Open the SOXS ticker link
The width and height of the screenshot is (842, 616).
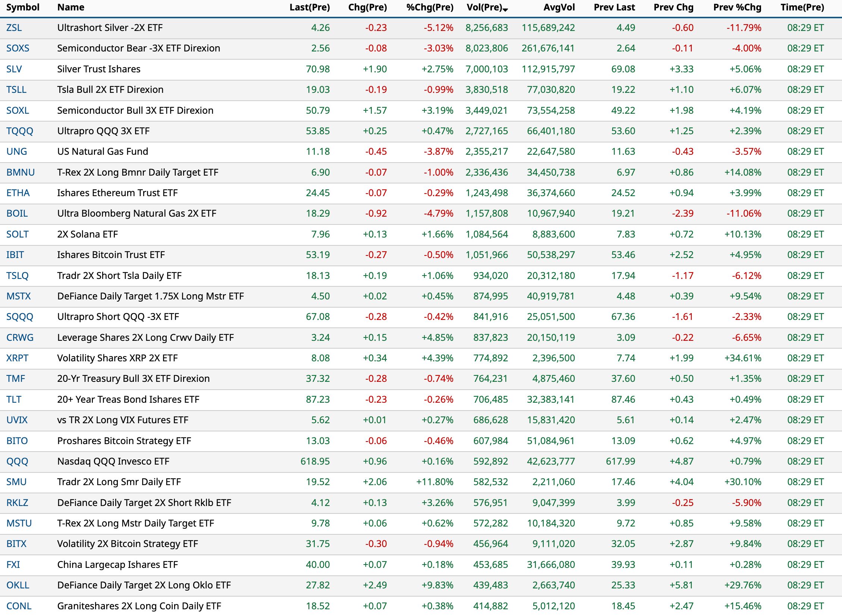(x=18, y=48)
